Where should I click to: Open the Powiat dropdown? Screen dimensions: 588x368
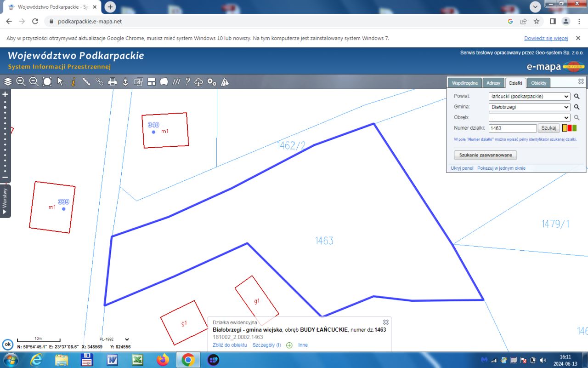coord(530,97)
